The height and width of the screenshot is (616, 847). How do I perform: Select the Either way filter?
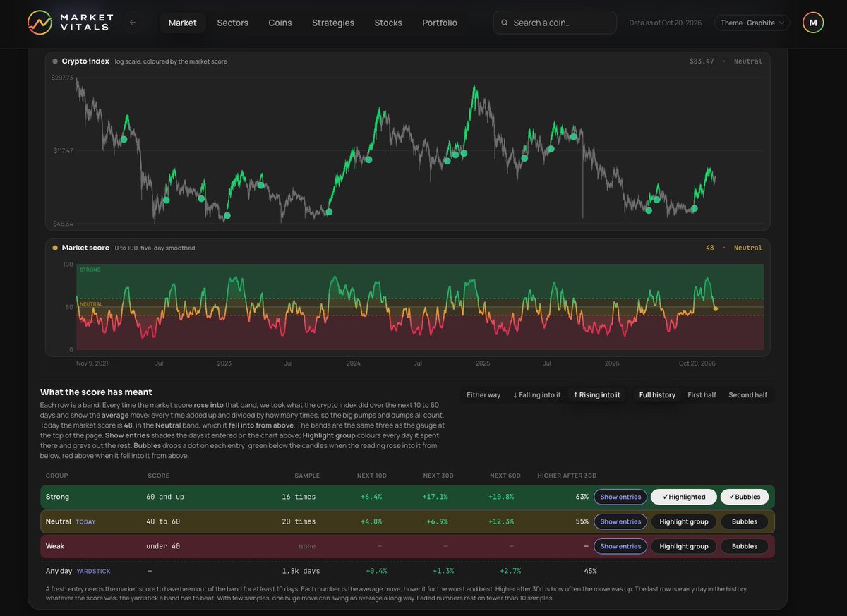point(483,395)
